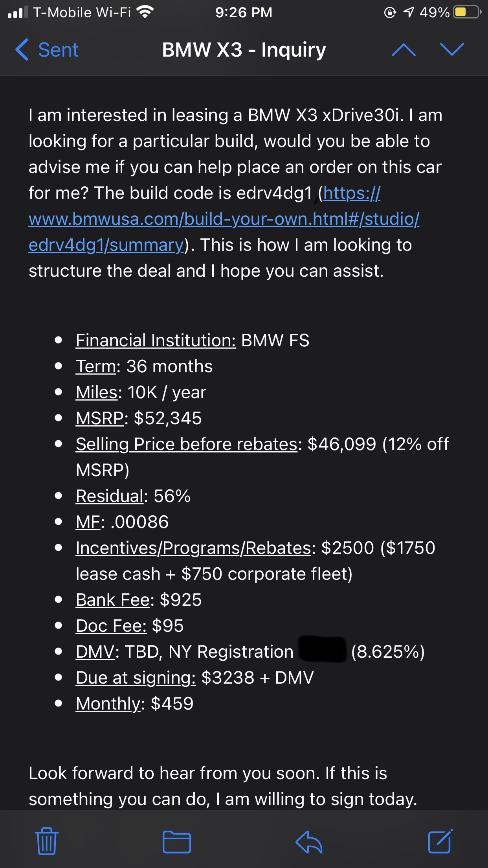Tap the 9:26 PM clock in status bar
Viewport: 488px width, 868px height.
(x=244, y=12)
